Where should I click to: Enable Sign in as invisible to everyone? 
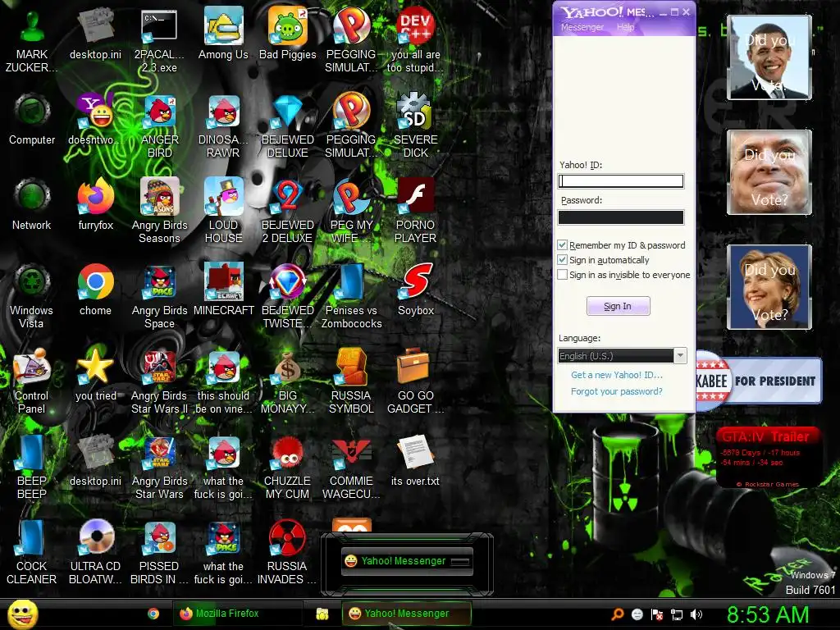563,274
